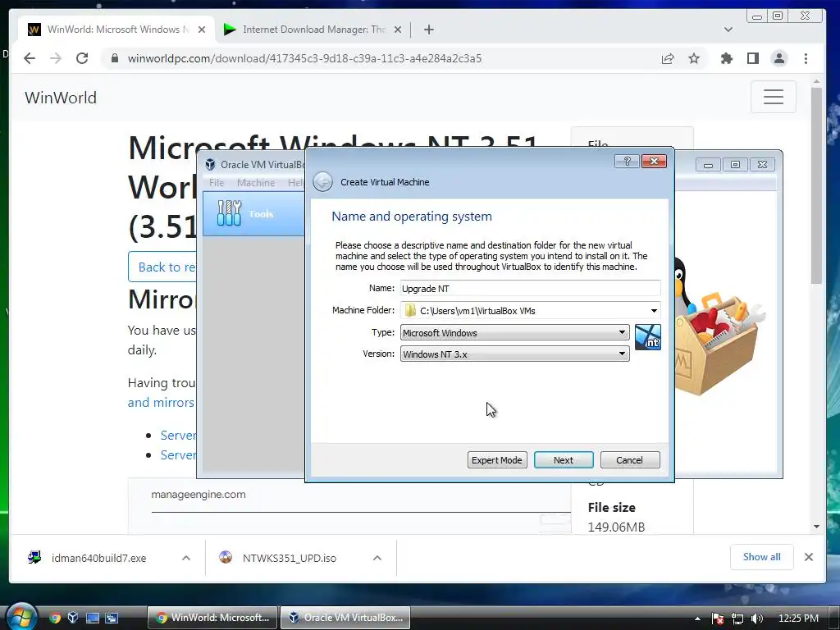The width and height of the screenshot is (840, 630).
Task: Click the second Server mirror link
Action: pos(178,454)
